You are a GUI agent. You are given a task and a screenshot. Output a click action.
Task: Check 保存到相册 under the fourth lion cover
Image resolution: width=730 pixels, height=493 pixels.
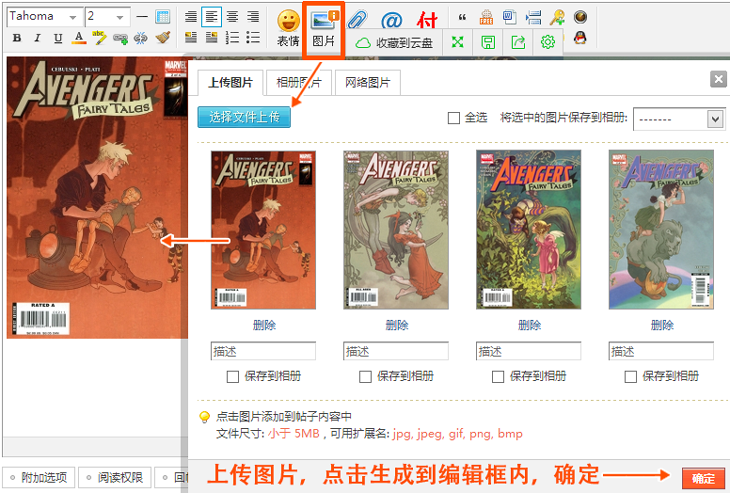tap(631, 376)
